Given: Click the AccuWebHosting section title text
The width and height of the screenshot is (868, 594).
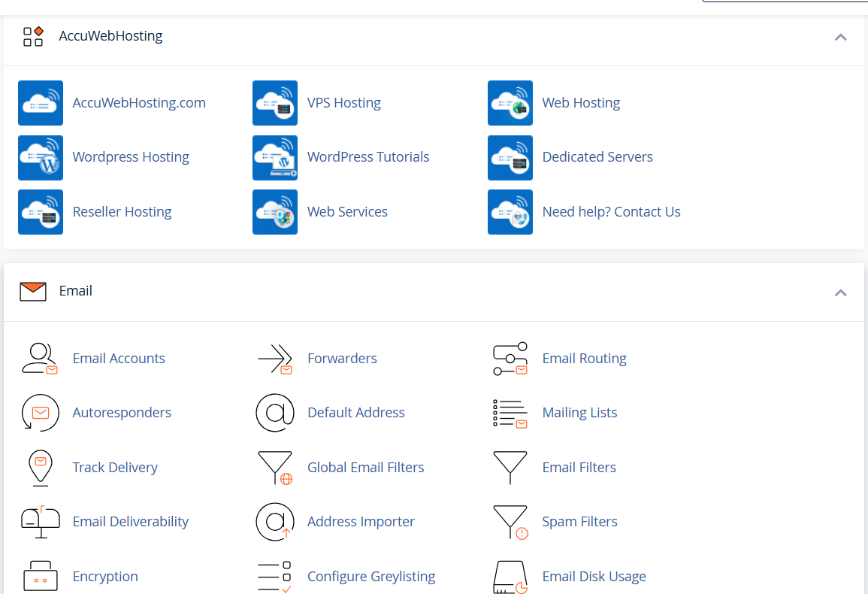Looking at the screenshot, I should coord(110,36).
